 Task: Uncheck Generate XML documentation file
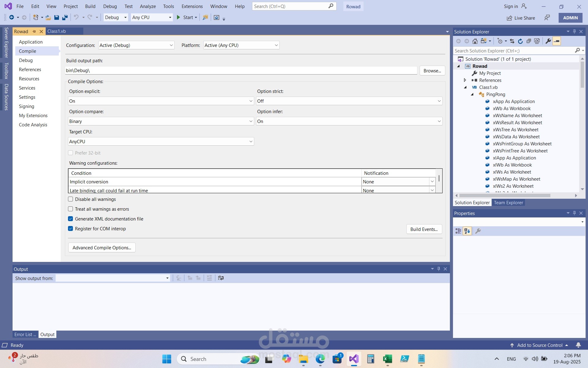tap(70, 219)
